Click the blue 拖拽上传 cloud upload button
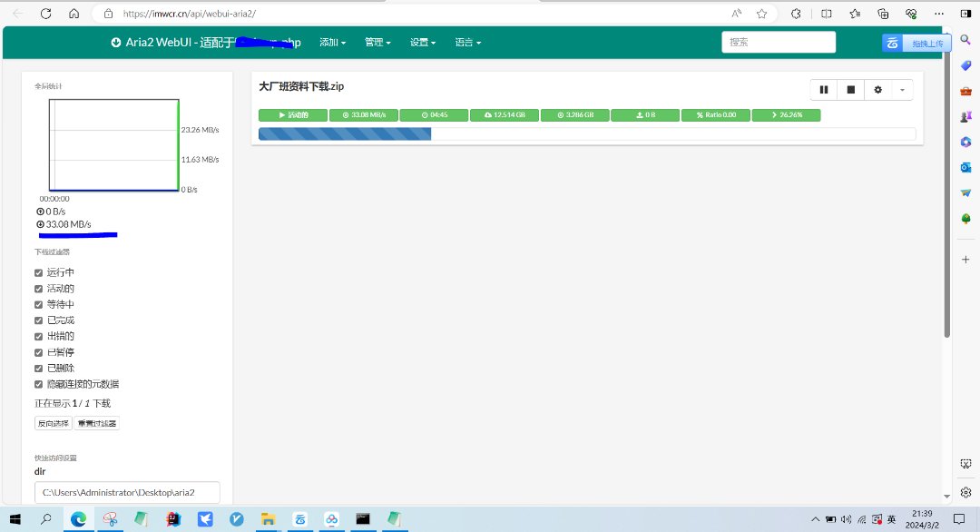The image size is (980, 532). click(917, 43)
